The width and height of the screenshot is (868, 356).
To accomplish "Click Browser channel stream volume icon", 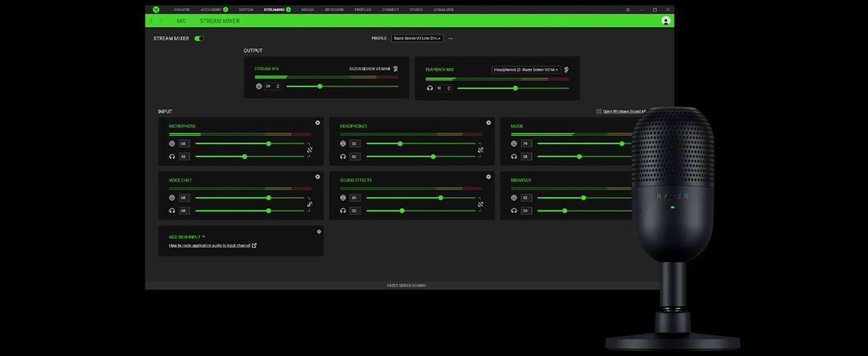I will [514, 198].
